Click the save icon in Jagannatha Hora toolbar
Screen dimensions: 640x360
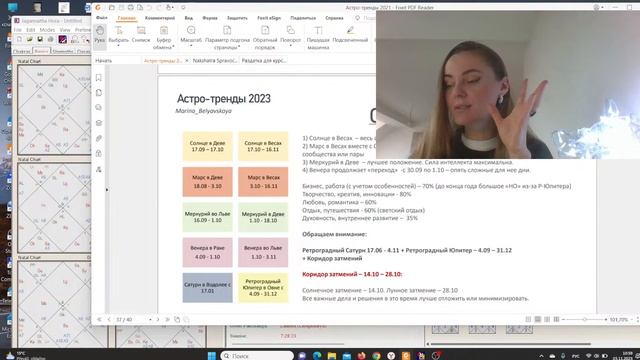[x=40, y=39]
